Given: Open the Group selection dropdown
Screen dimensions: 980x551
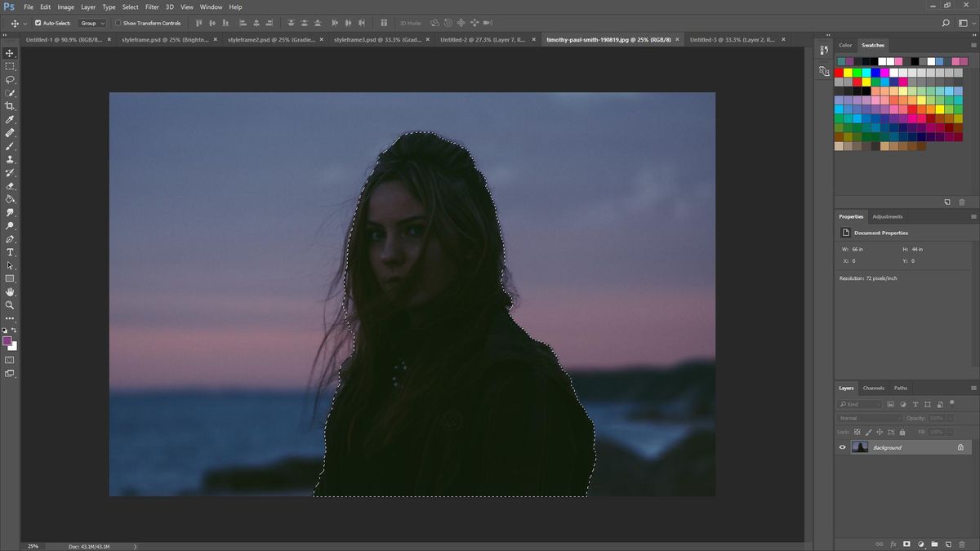Looking at the screenshot, I should point(92,22).
